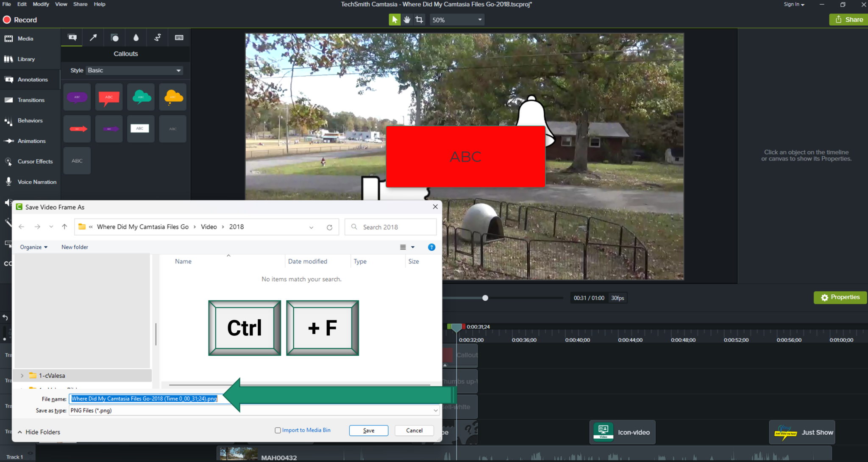Select the Crop tool above the canvas
This screenshot has width=868, height=462.
pyautogui.click(x=419, y=19)
